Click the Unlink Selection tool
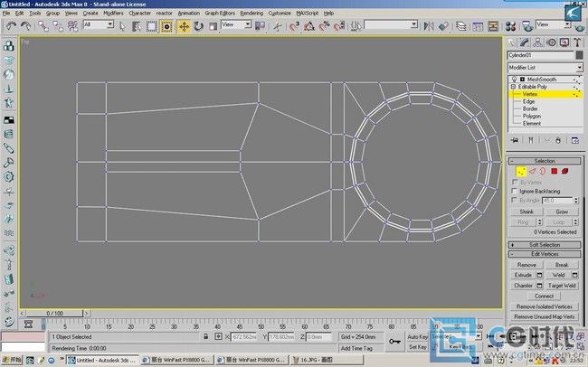588x367 pixels. (58, 26)
